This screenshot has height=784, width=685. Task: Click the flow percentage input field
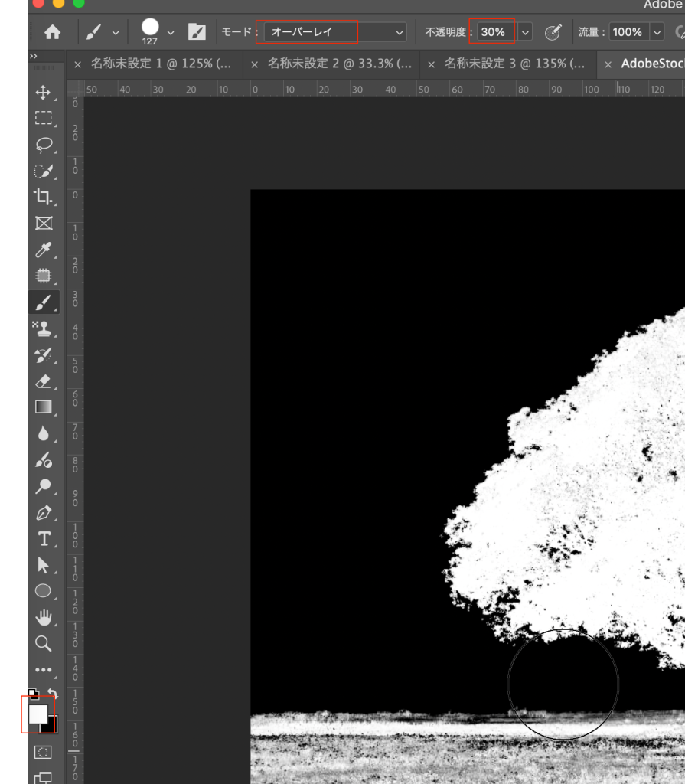628,32
